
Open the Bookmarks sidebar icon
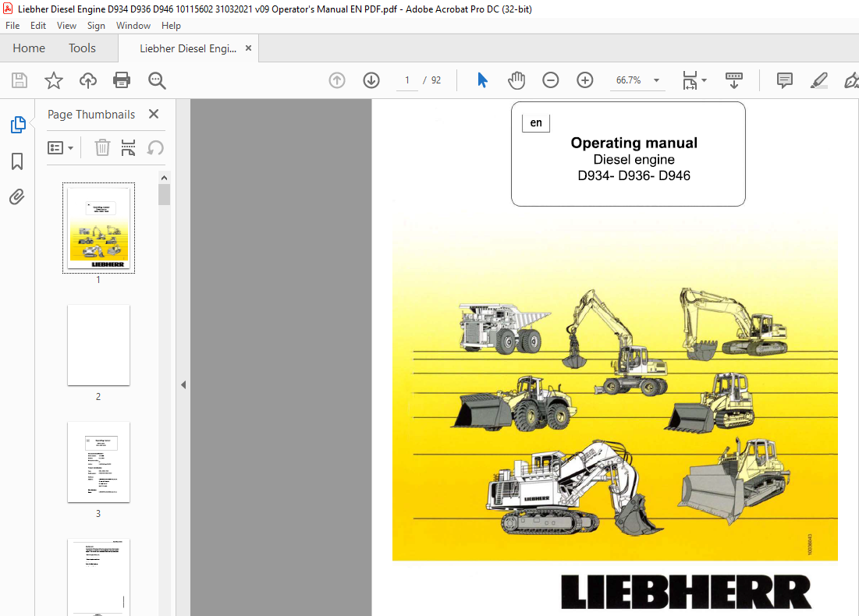pos(17,161)
